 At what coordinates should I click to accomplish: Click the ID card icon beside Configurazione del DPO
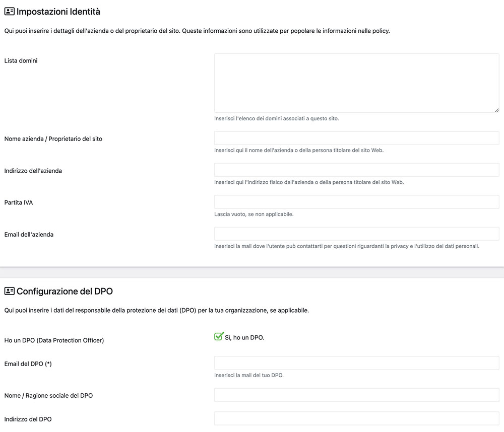click(x=9, y=292)
